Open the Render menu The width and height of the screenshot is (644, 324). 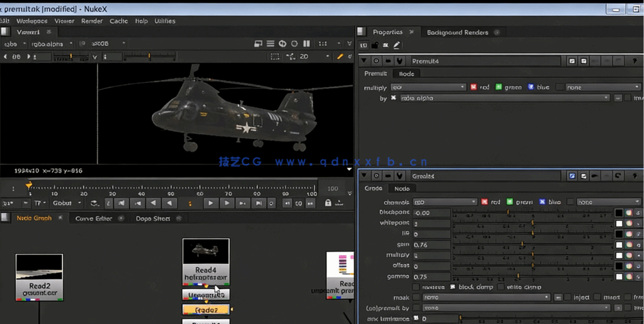tap(92, 21)
